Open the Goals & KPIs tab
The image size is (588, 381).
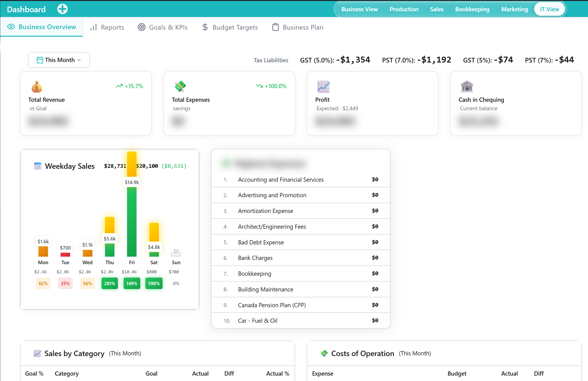point(163,27)
